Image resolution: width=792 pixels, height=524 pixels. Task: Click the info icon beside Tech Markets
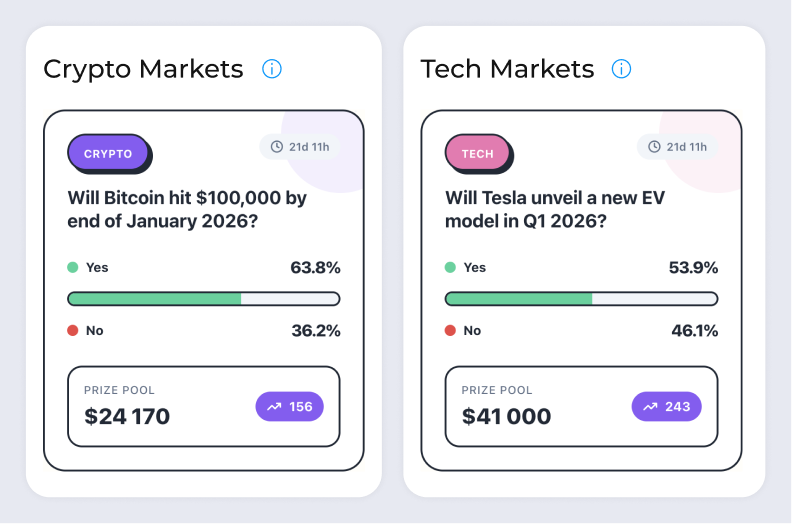tap(622, 69)
